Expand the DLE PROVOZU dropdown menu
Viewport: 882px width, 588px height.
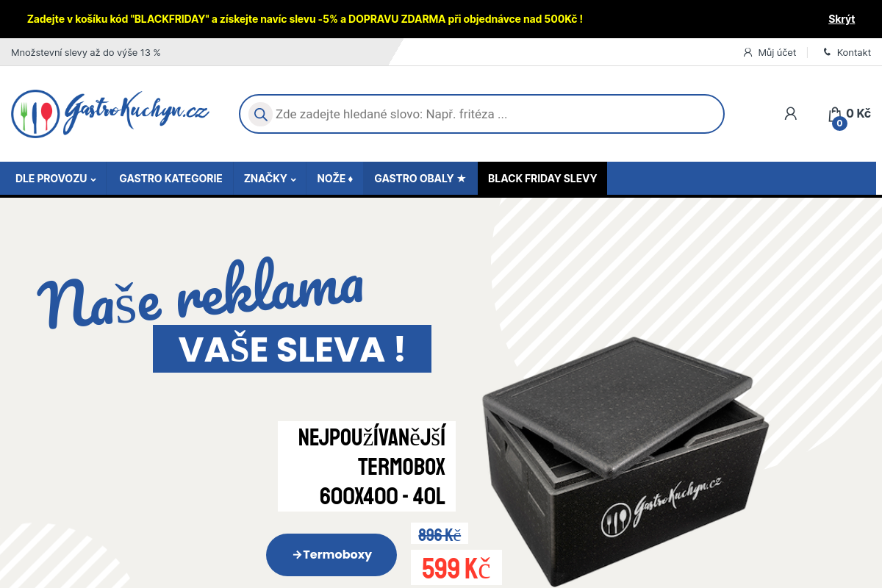56,179
